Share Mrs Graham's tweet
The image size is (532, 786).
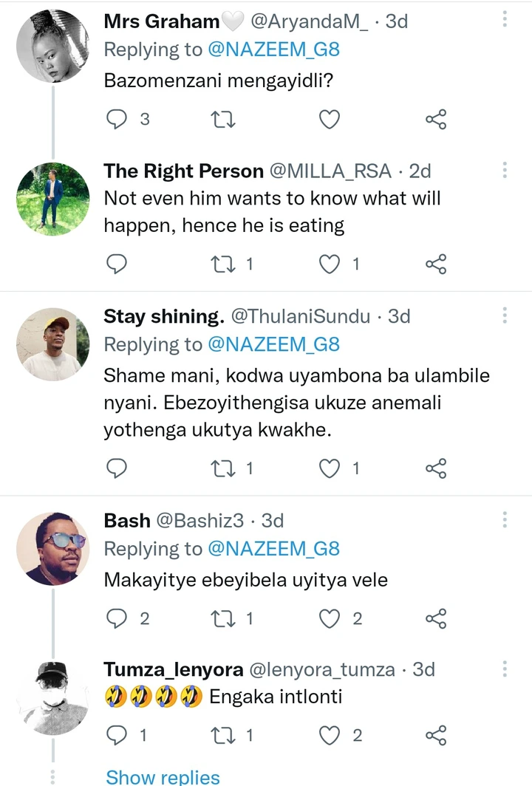pyautogui.click(x=437, y=119)
